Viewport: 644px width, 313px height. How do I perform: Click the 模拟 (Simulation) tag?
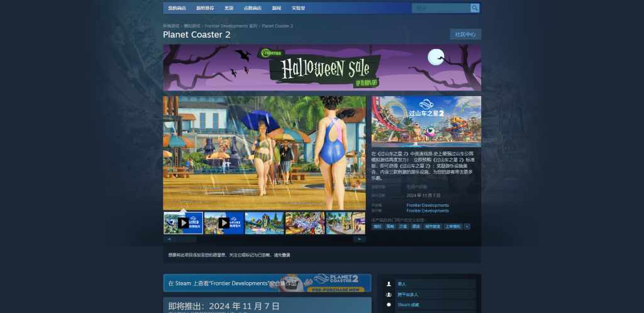377,226
